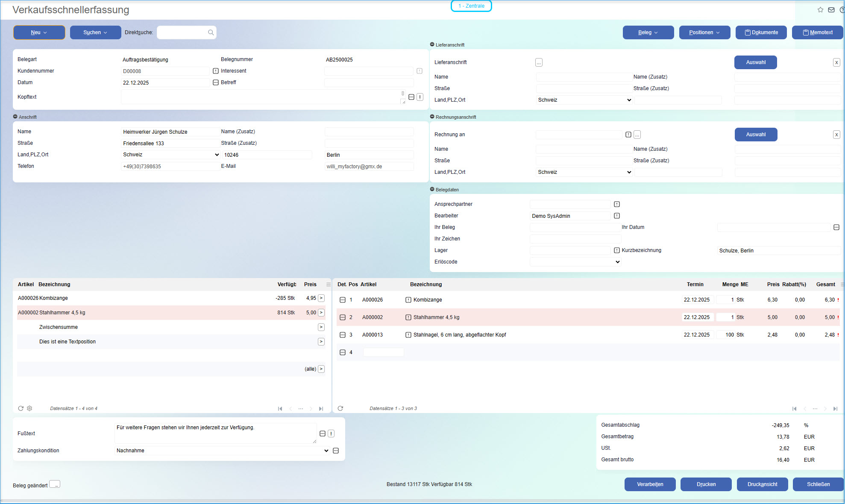Collapse the Belegdaten section
The height and width of the screenshot is (504, 845).
432,189
